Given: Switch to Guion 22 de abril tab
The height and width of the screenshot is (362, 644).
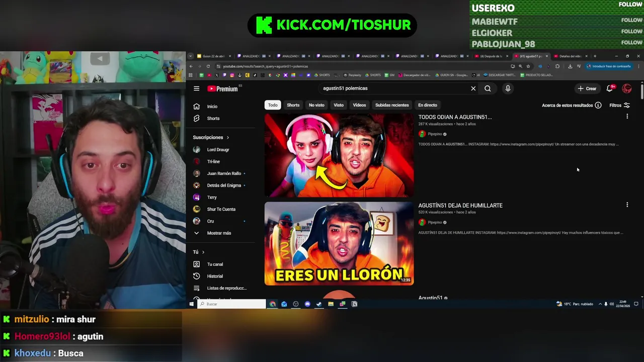Looking at the screenshot, I should point(214,56).
